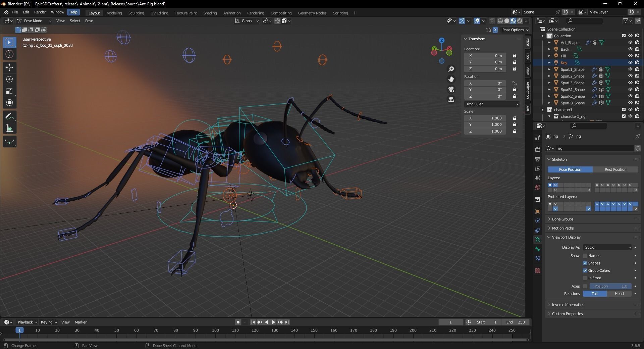This screenshot has height=349, width=644.
Task: Uncheck Group Colors
Action: click(x=585, y=270)
